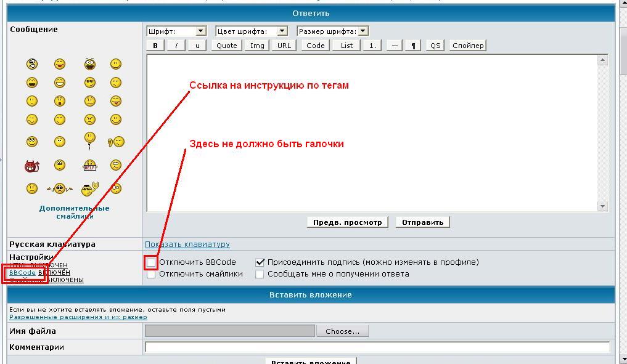Apply italic formatting with the i button
Image resolution: width=627 pixels, height=364 pixels.
pos(176,46)
